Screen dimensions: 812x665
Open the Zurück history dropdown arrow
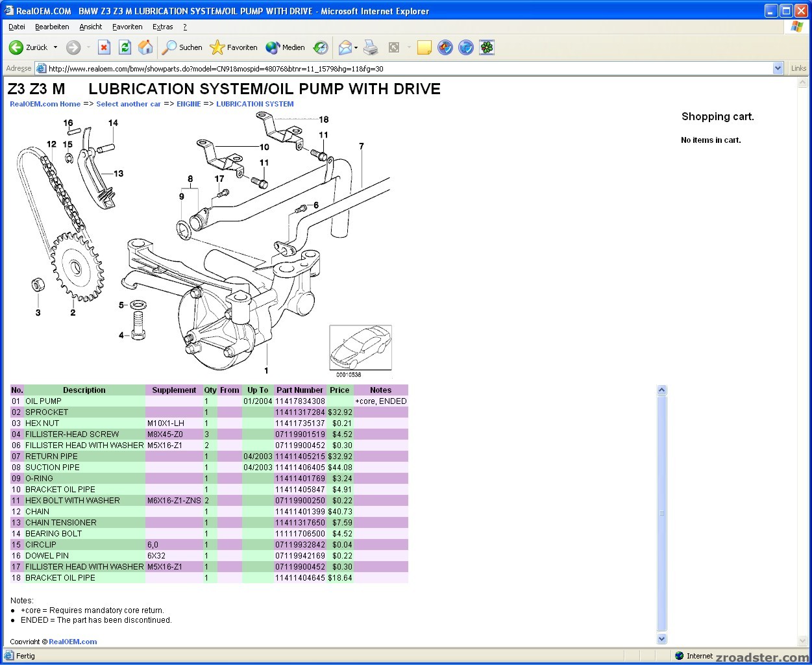click(x=55, y=47)
